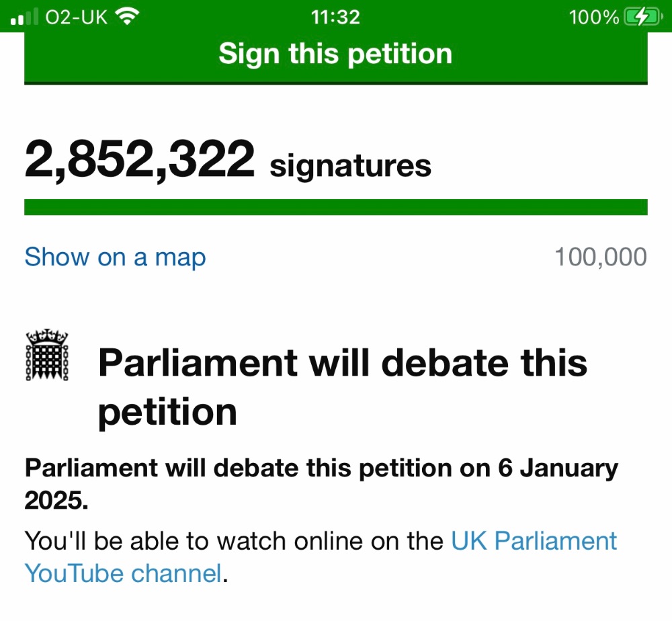Click the Parliament will debate this petition heading
The width and height of the screenshot is (672, 621).
[x=343, y=387]
